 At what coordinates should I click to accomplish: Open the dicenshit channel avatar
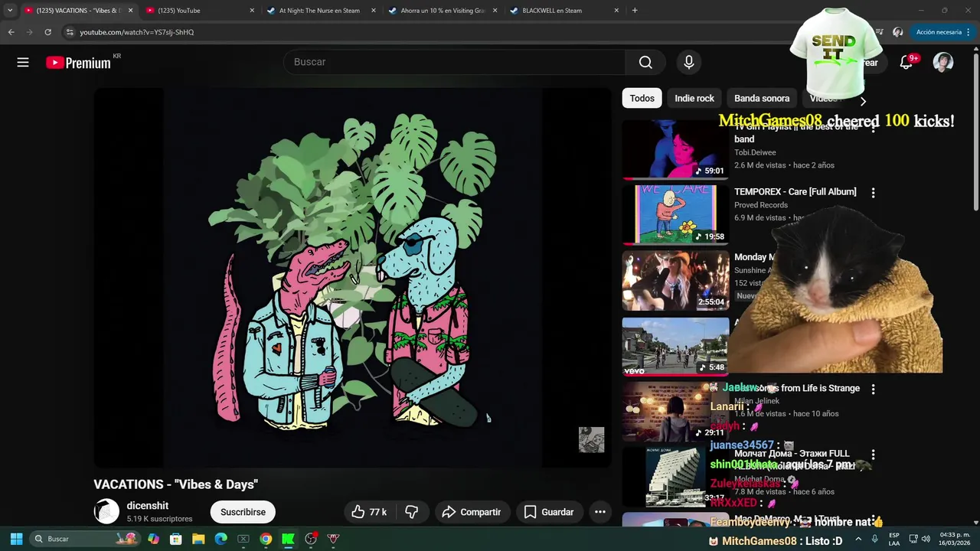106,511
